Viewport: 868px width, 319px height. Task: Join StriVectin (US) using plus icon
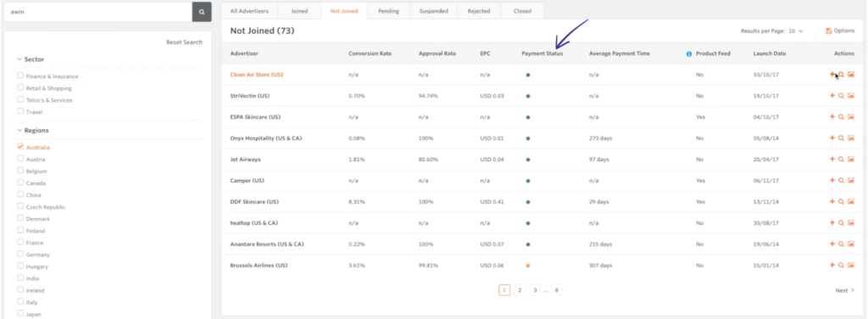832,96
